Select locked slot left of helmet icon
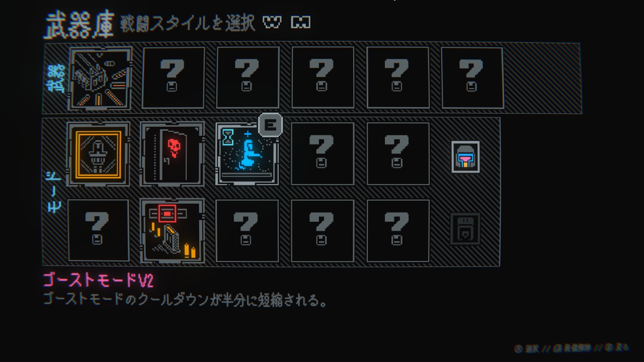This screenshot has height=362, width=644. coord(397,154)
